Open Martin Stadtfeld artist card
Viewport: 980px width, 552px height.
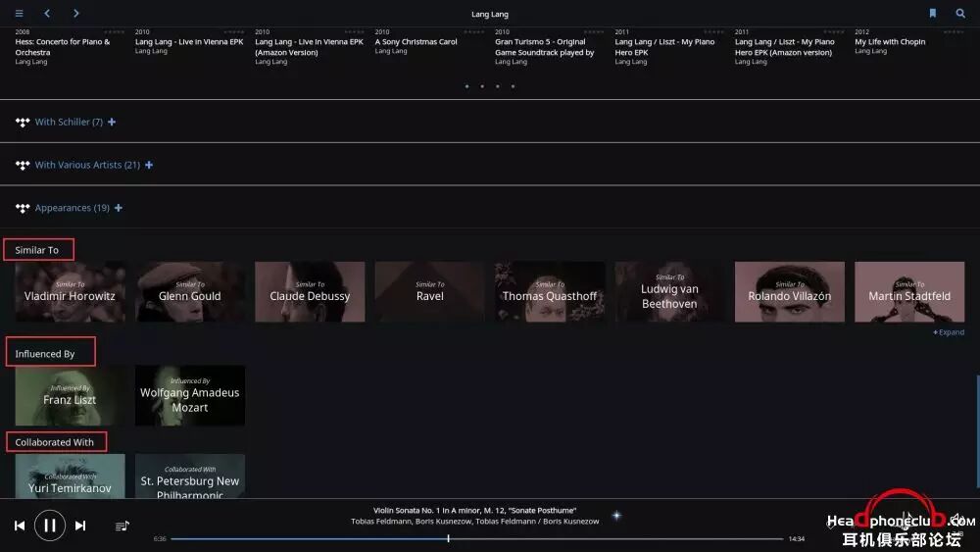[910, 292]
